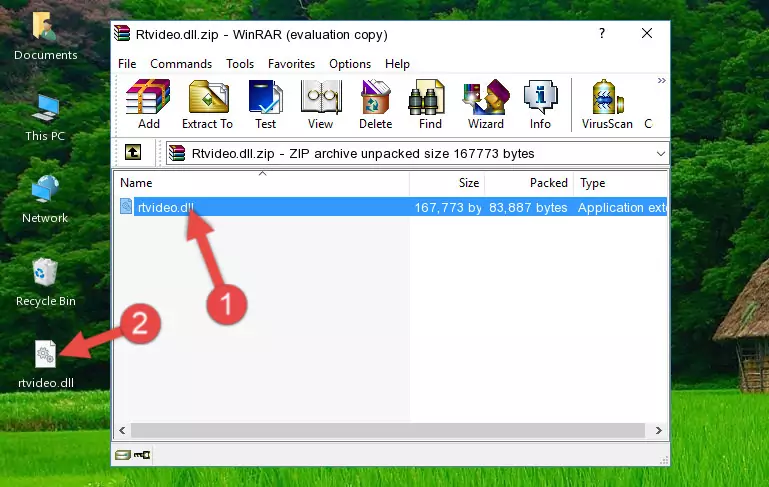Select the rtvideo.dll desktop file
The height and width of the screenshot is (487, 769).
coord(46,364)
